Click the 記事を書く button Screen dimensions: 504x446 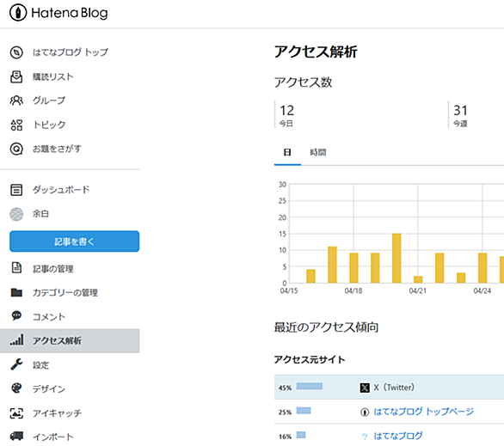click(75, 241)
